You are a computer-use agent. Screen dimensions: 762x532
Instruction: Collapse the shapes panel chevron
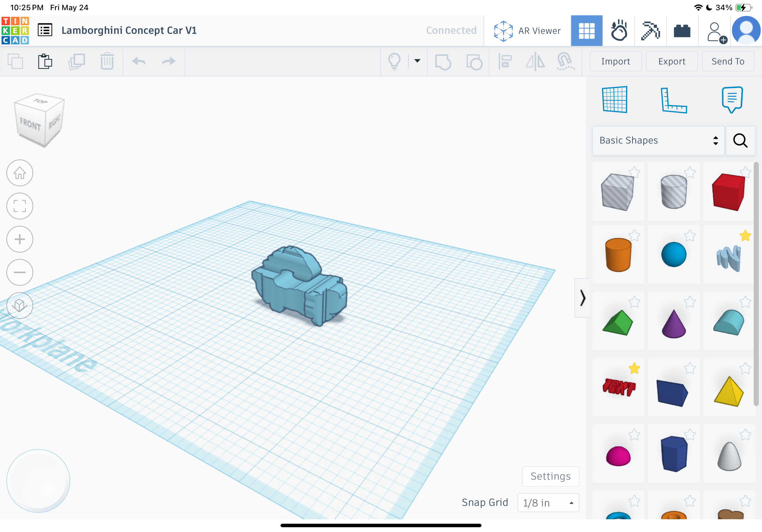tap(582, 298)
